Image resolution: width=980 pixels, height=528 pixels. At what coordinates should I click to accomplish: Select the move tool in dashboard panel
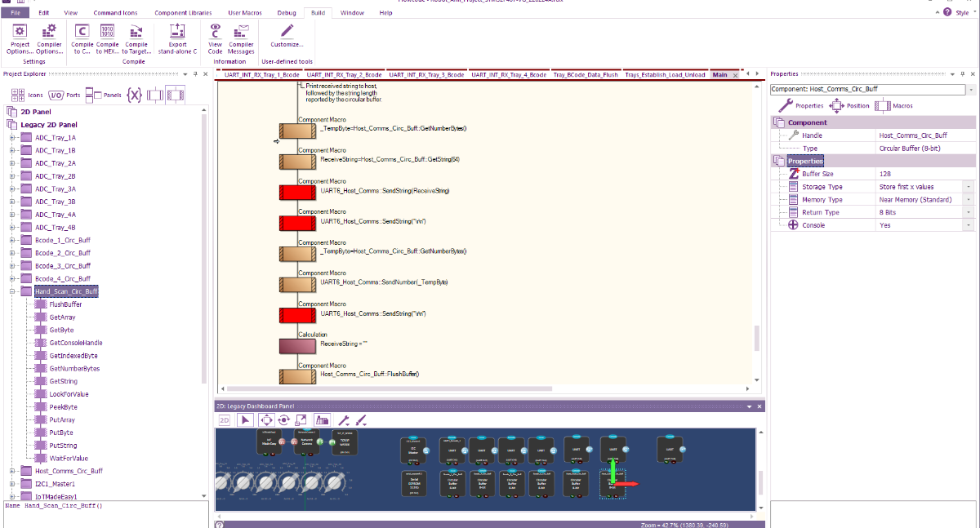click(x=265, y=419)
